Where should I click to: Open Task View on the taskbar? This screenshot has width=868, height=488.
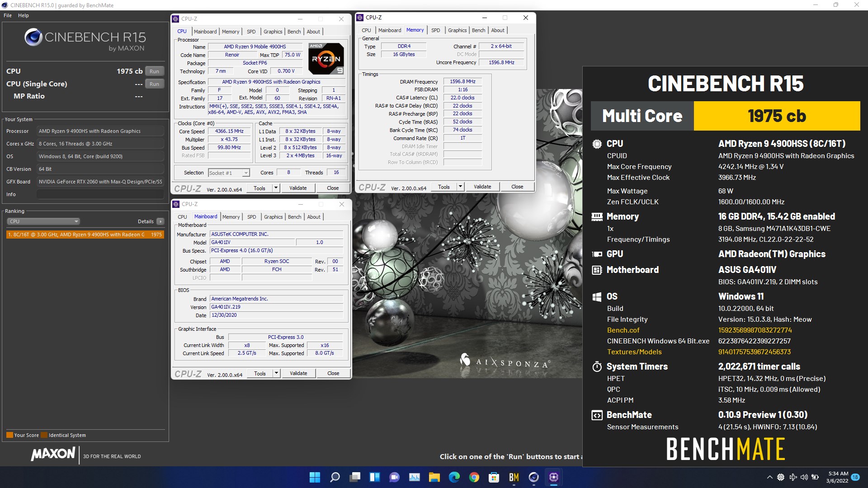click(x=355, y=477)
